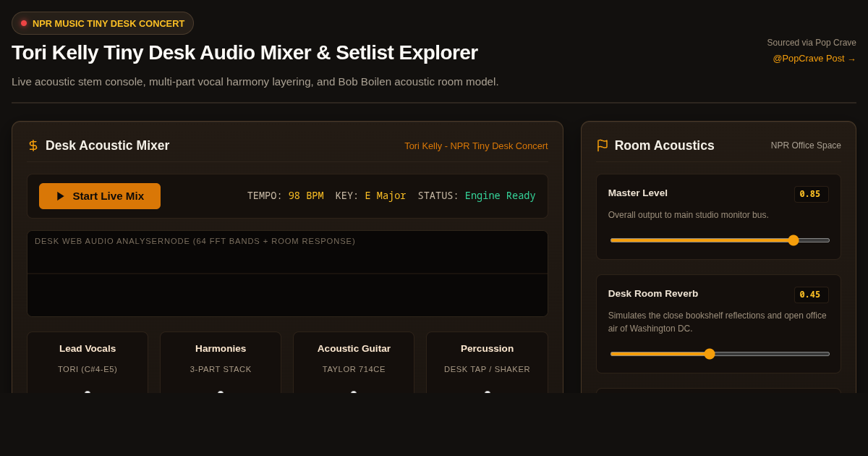Click the FFT analyser visualization area

click(x=287, y=274)
